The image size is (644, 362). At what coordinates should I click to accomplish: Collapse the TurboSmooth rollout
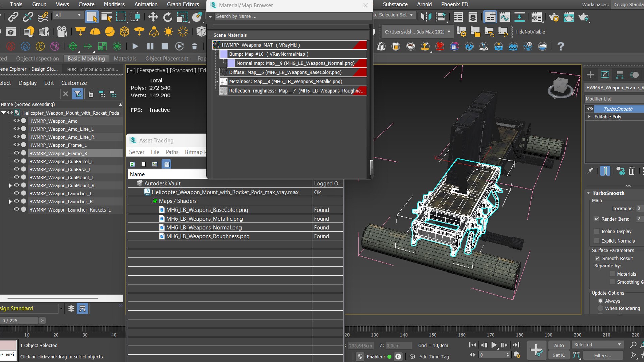(x=588, y=193)
